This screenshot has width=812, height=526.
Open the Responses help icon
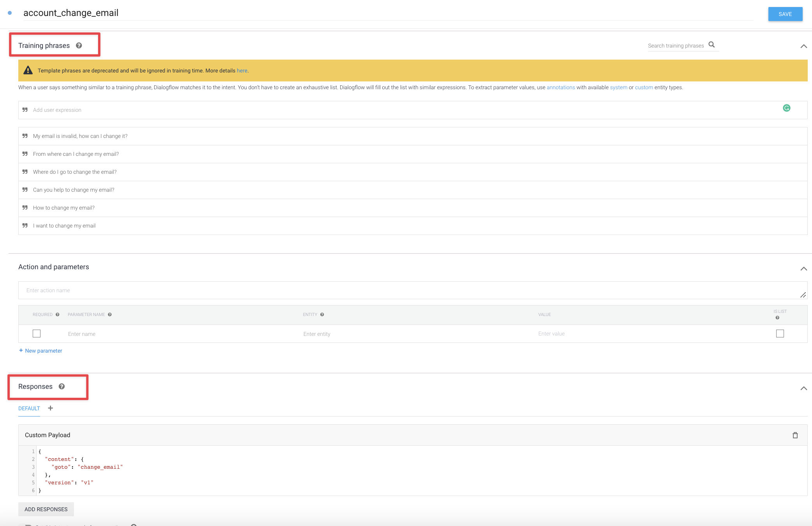[x=62, y=387]
